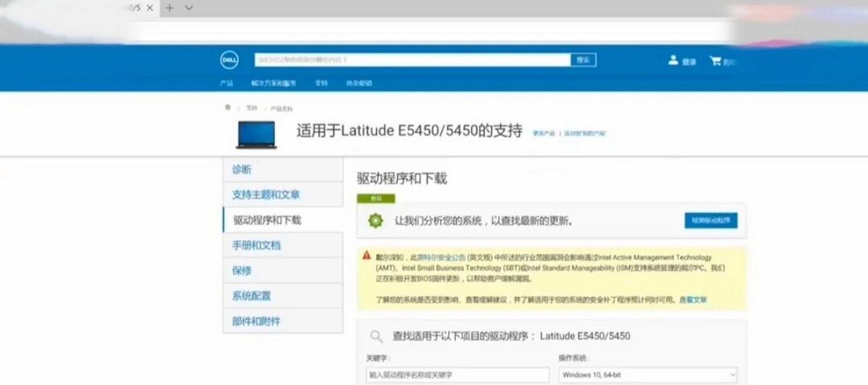This screenshot has width=868, height=385.
Task: Open the 产品 navigation menu
Action: 226,84
